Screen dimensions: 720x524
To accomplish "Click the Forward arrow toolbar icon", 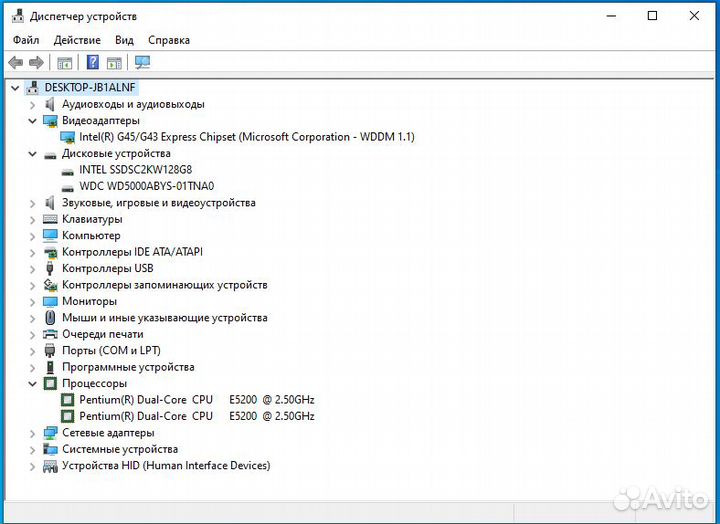I will coord(36,62).
